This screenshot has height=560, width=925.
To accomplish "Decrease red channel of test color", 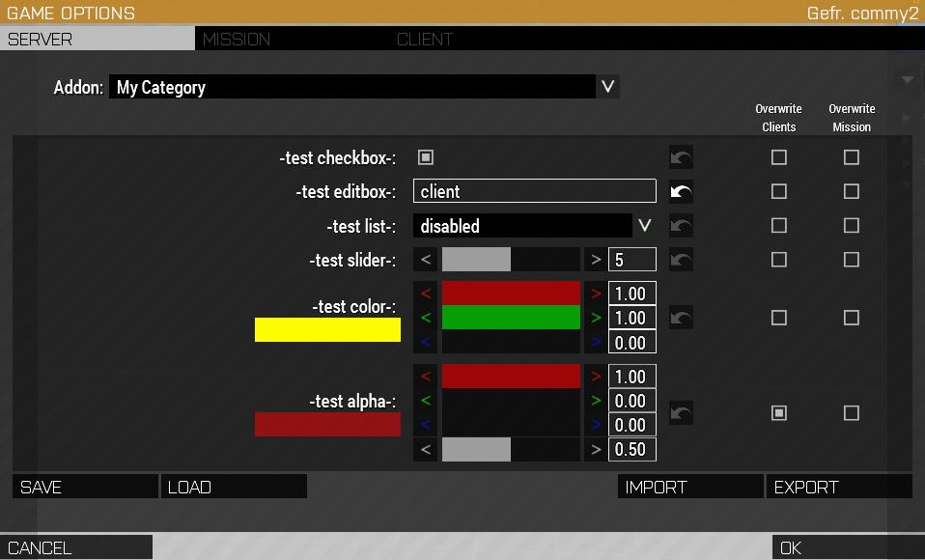I will (x=426, y=294).
